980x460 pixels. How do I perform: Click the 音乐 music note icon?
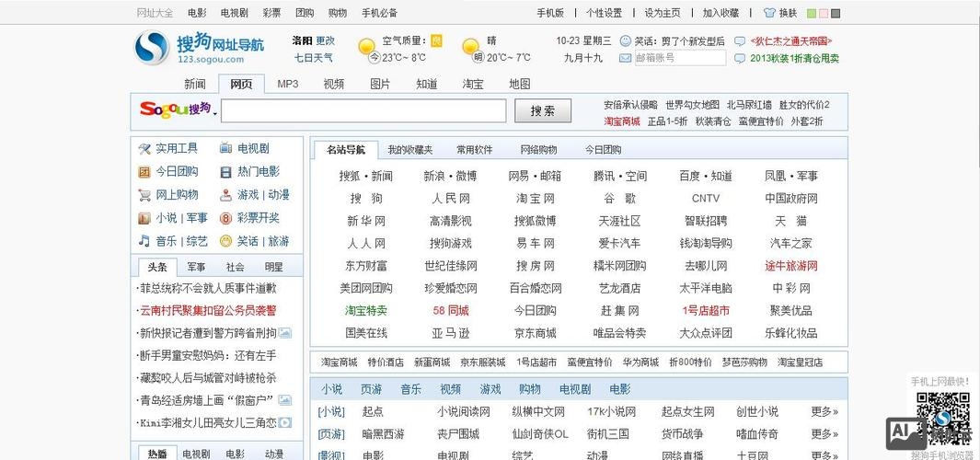(144, 241)
